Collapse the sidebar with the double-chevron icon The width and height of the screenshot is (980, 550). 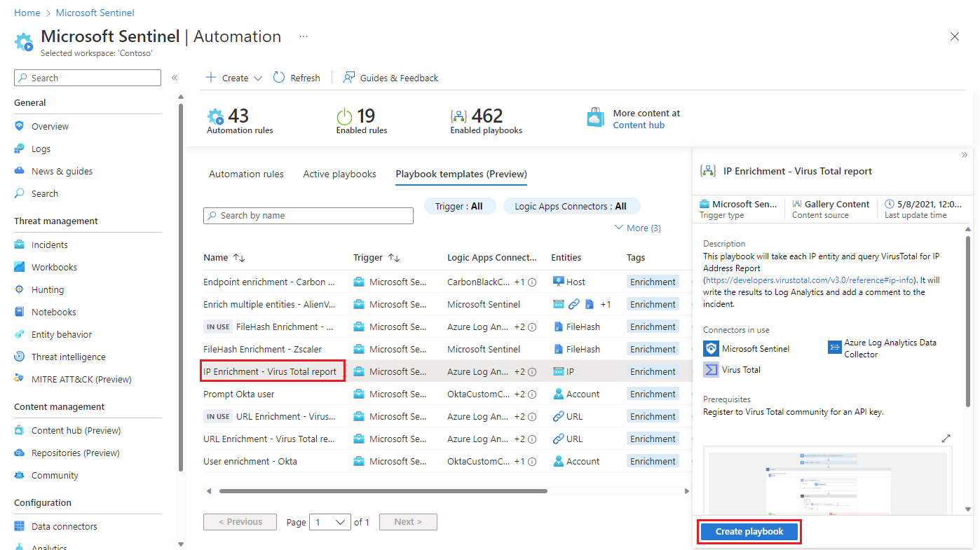click(175, 78)
